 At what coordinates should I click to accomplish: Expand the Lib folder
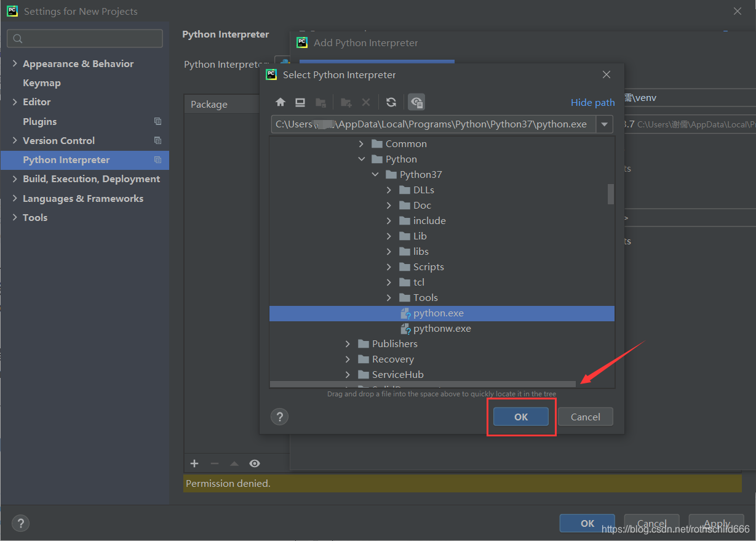(389, 236)
